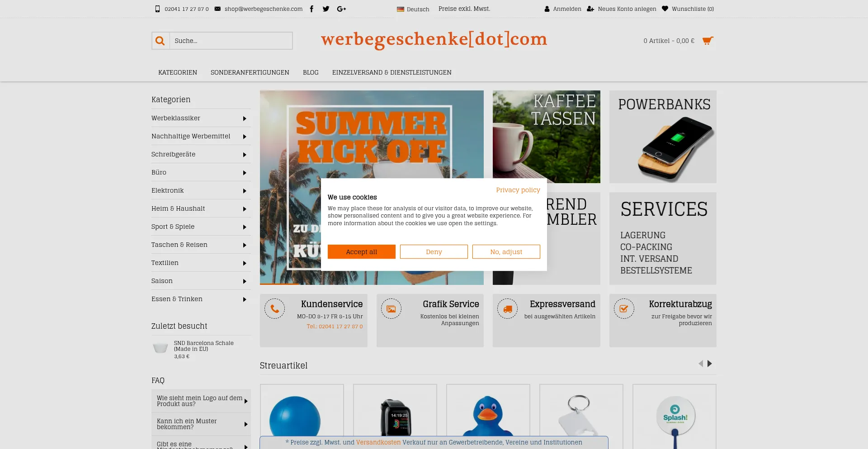The height and width of the screenshot is (449, 868).
Task: Accept all cookies
Action: click(362, 252)
